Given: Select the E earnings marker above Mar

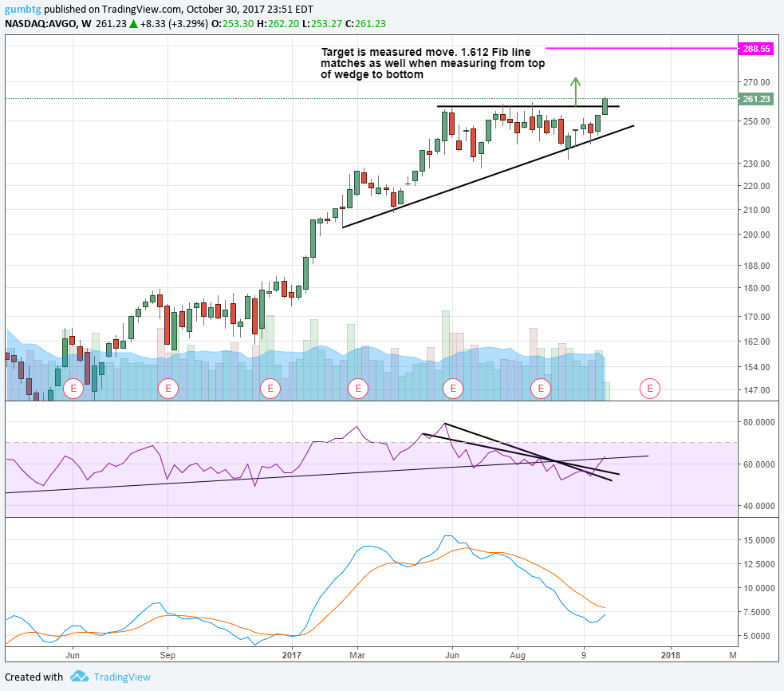Looking at the screenshot, I should (358, 389).
